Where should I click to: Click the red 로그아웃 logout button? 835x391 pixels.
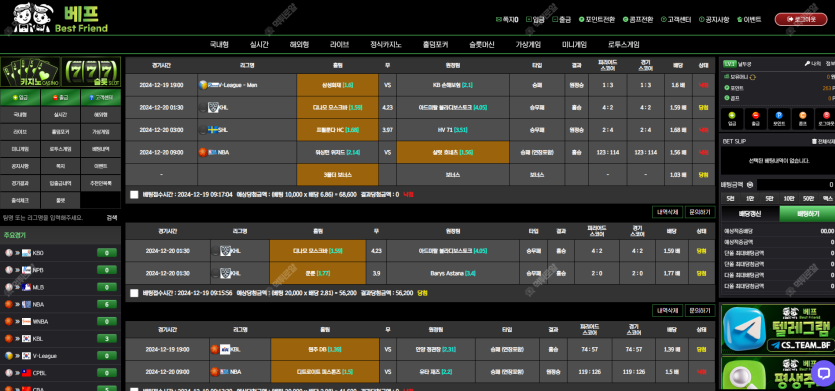[x=801, y=20]
